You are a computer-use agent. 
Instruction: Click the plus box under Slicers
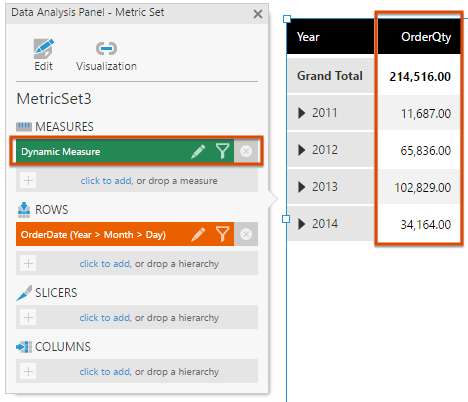[28, 317]
